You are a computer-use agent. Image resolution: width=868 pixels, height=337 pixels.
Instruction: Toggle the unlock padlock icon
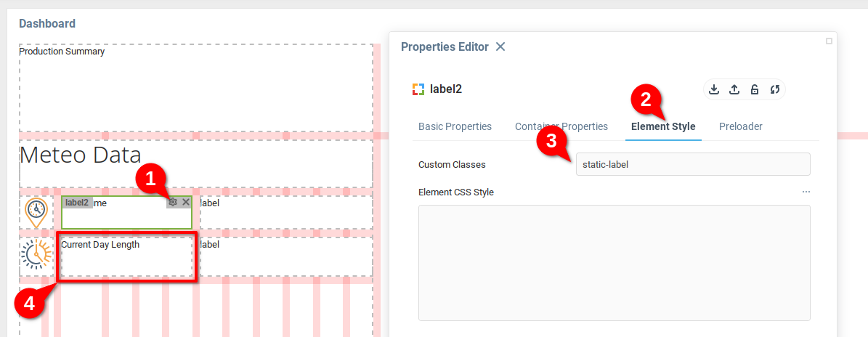tap(755, 89)
